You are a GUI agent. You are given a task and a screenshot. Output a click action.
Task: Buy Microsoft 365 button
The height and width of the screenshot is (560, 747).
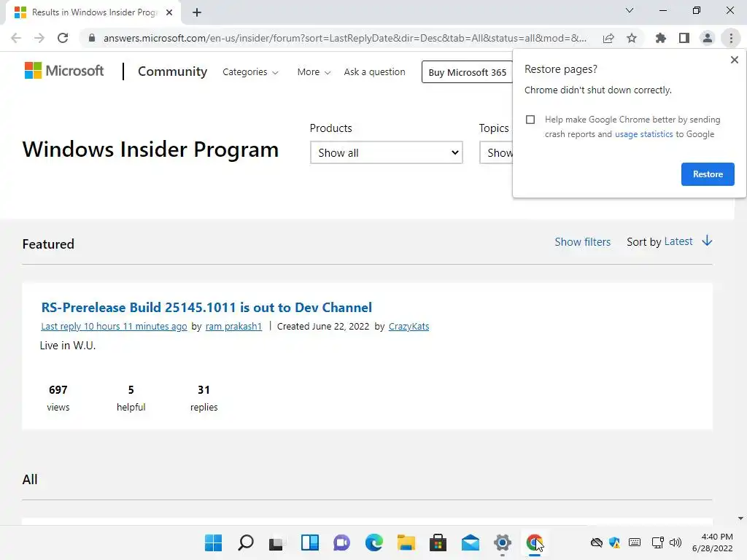click(x=467, y=72)
